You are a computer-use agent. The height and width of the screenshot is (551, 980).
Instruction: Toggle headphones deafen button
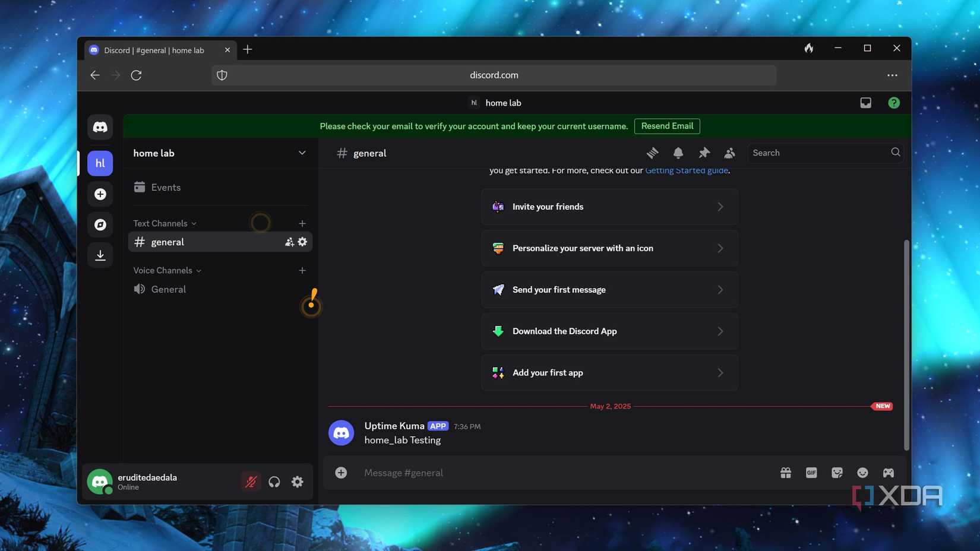pos(274,482)
